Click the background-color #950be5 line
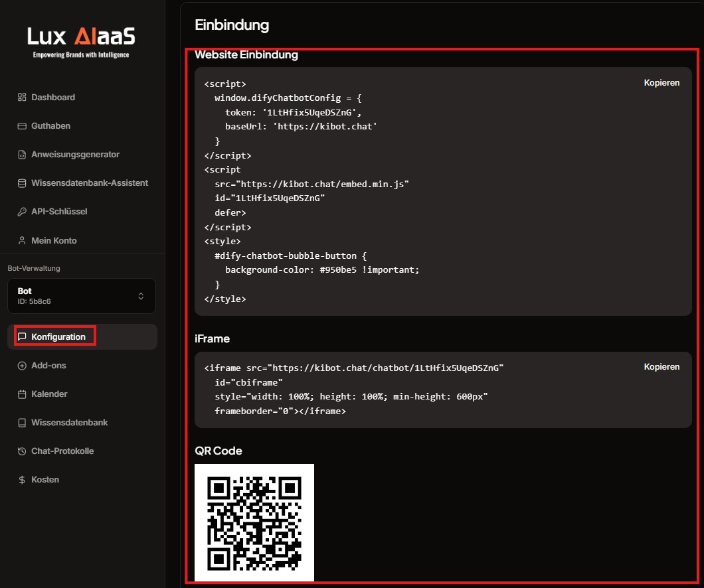Image resolution: width=704 pixels, height=588 pixels. click(x=322, y=270)
